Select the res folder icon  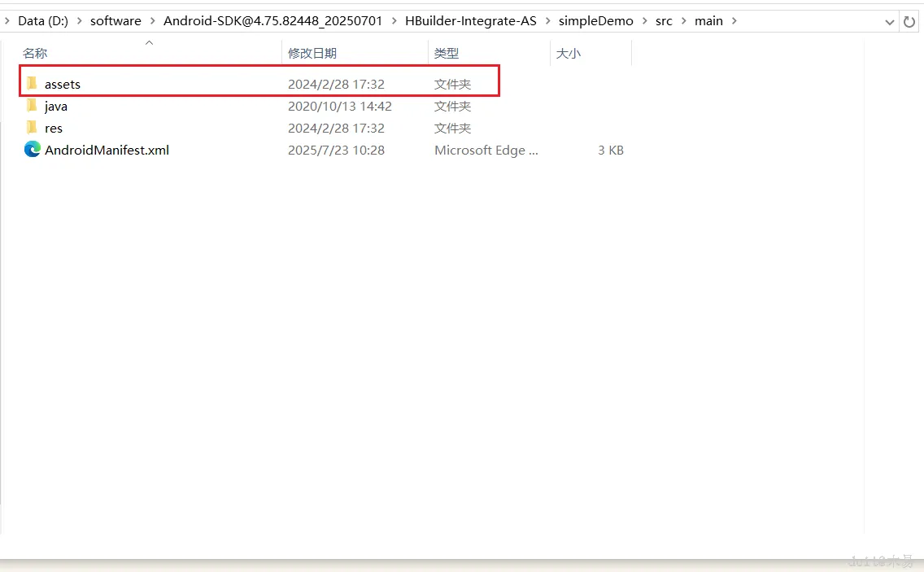pyautogui.click(x=32, y=128)
